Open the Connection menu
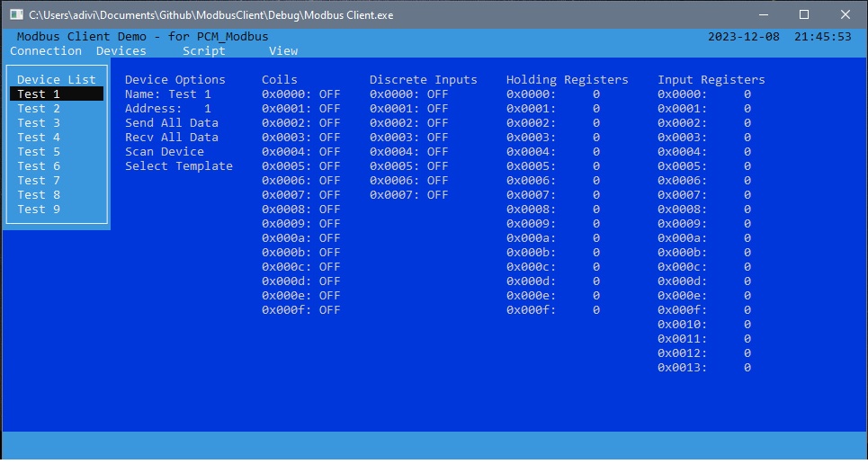The image size is (868, 464). click(46, 51)
